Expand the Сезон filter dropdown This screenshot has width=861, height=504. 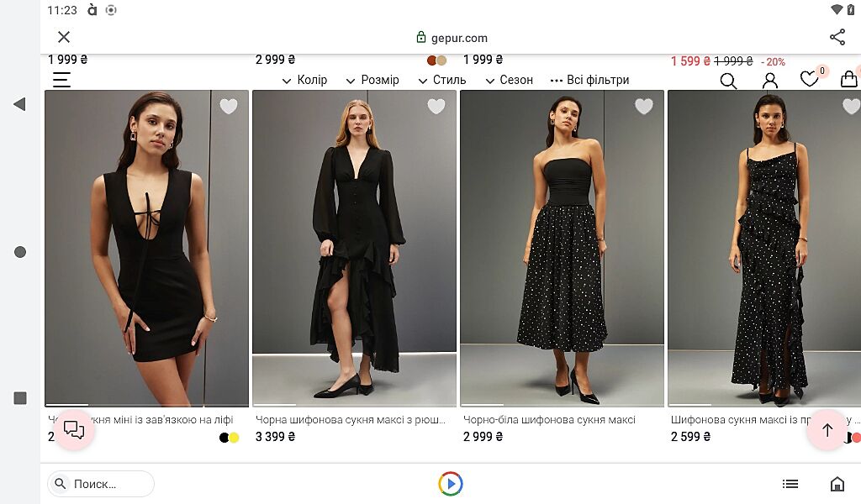click(x=509, y=81)
